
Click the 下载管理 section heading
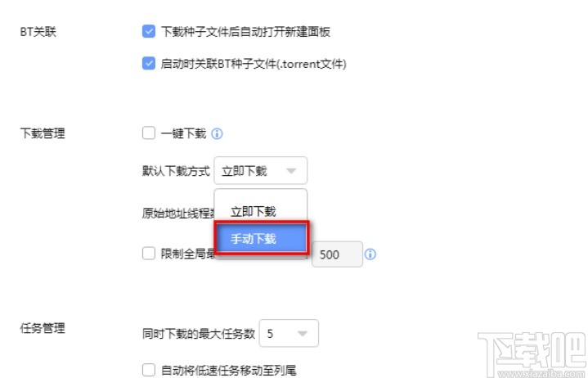tap(42, 133)
